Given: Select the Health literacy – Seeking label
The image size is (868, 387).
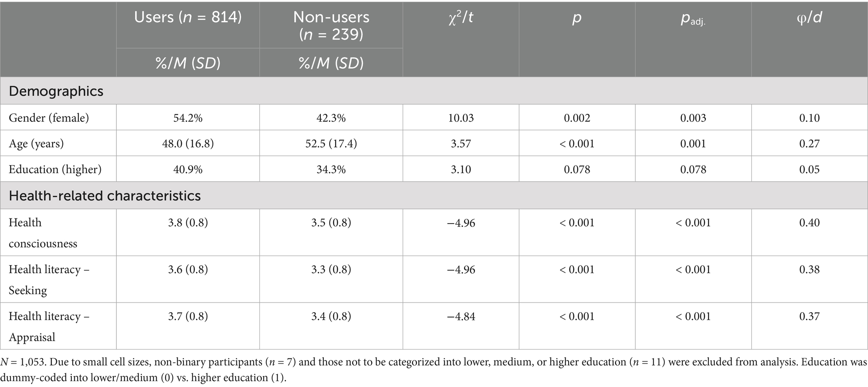Looking at the screenshot, I should coord(49,279).
